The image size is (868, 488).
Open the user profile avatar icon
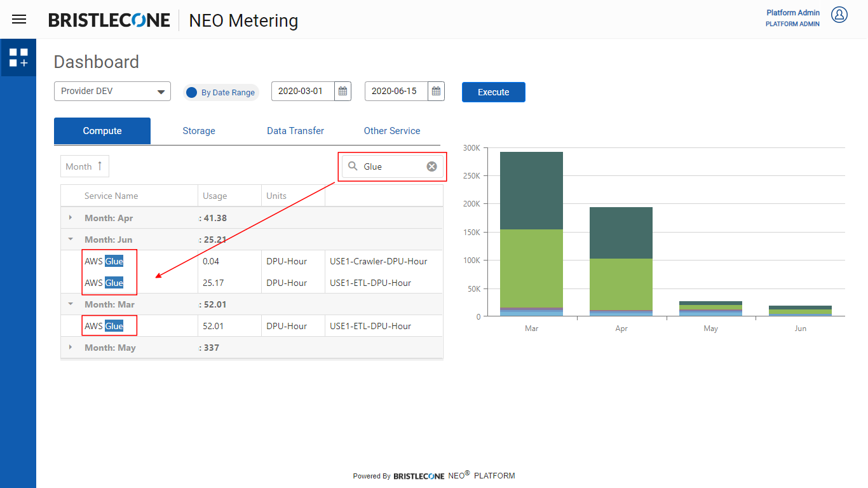[x=839, y=15]
